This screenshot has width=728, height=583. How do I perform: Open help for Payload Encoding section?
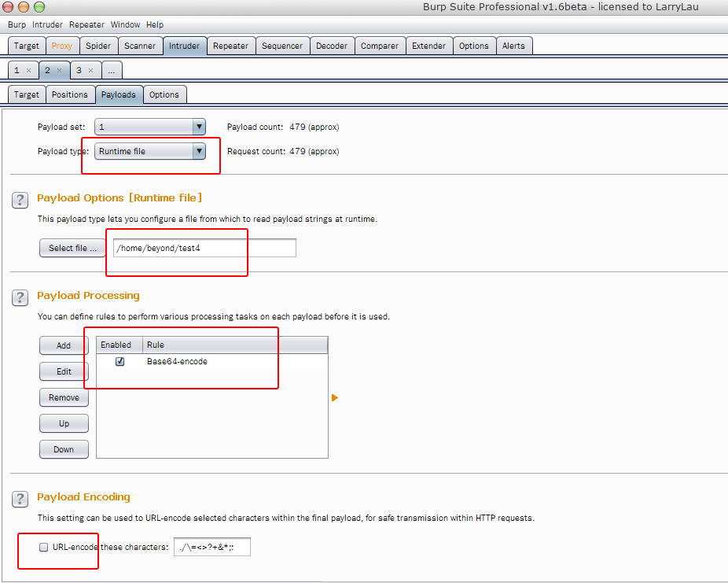(20, 499)
